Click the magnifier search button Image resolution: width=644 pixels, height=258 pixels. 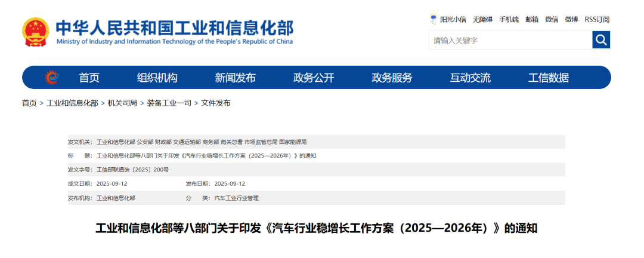pos(601,40)
